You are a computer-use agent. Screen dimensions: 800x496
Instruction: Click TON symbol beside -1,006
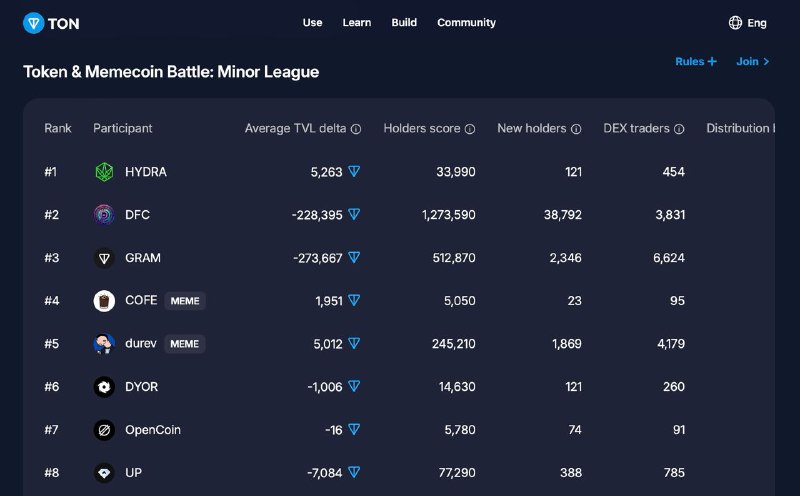coord(354,386)
